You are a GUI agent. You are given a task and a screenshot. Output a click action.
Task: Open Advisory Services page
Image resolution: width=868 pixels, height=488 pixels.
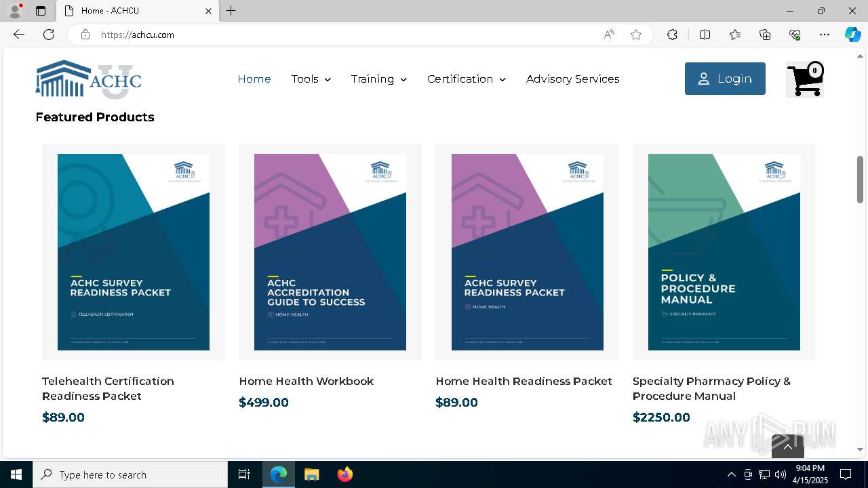coord(573,79)
